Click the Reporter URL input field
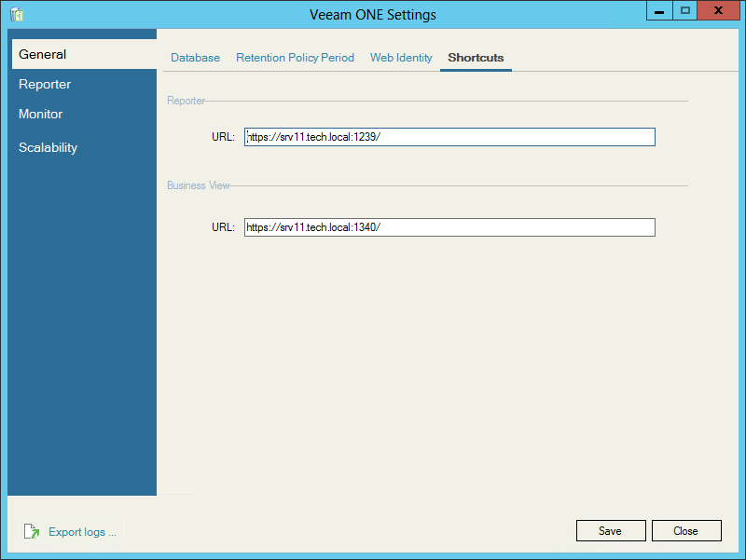The image size is (746, 560). click(x=449, y=137)
